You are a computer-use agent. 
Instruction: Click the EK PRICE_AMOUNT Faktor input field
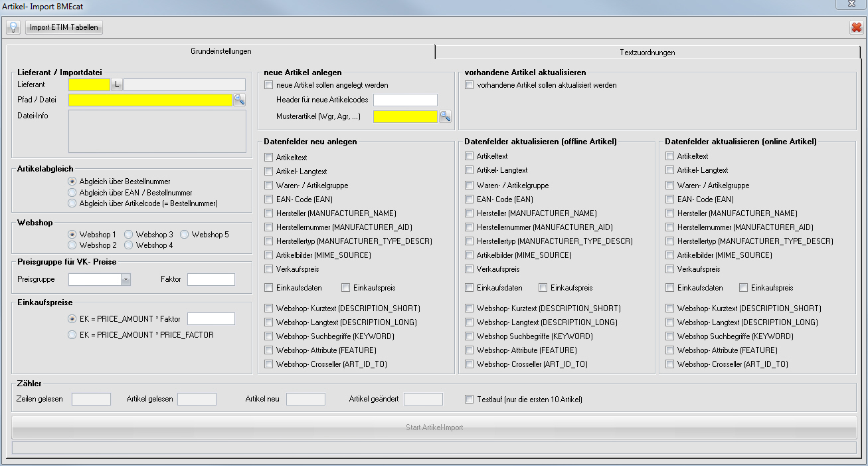[211, 318]
